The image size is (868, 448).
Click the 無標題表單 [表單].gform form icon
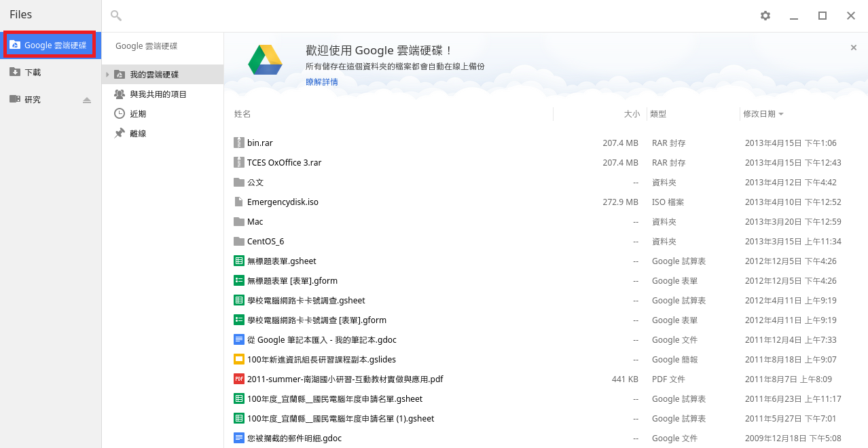(x=238, y=281)
